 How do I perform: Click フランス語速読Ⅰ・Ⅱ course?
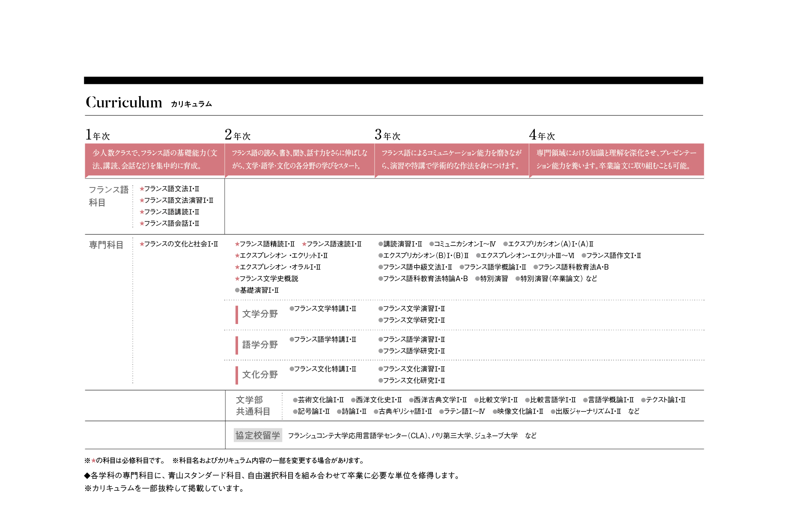pos(332,244)
